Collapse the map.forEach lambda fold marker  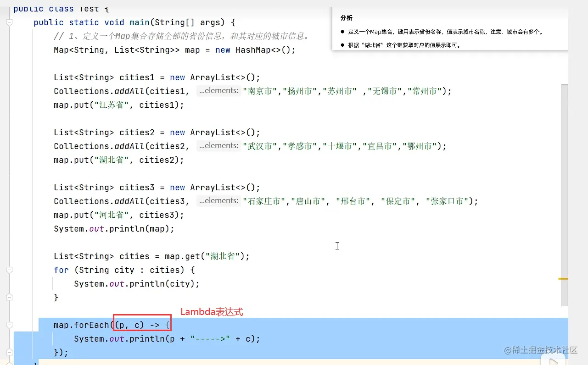[x=10, y=325]
